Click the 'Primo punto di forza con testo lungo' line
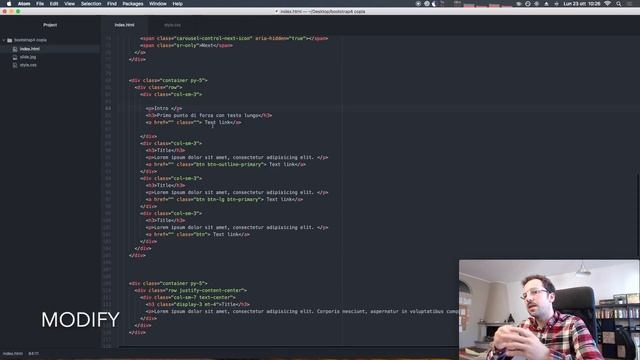640x360 pixels. pos(209,116)
